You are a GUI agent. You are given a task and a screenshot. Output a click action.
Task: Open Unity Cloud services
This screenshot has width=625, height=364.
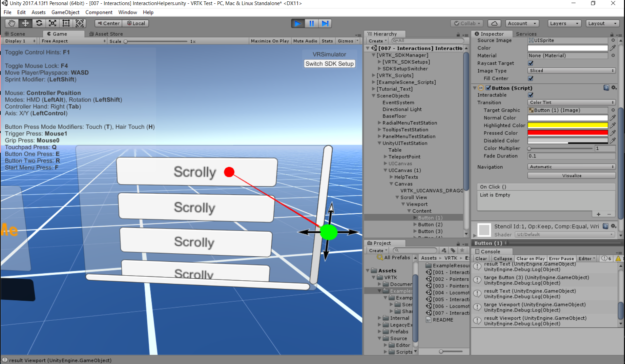point(494,23)
